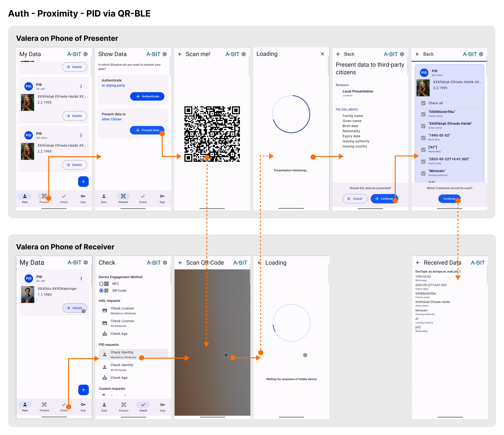Click the settings gear in My Data presenter header
Screen dimensions: 504x435
(85, 54)
